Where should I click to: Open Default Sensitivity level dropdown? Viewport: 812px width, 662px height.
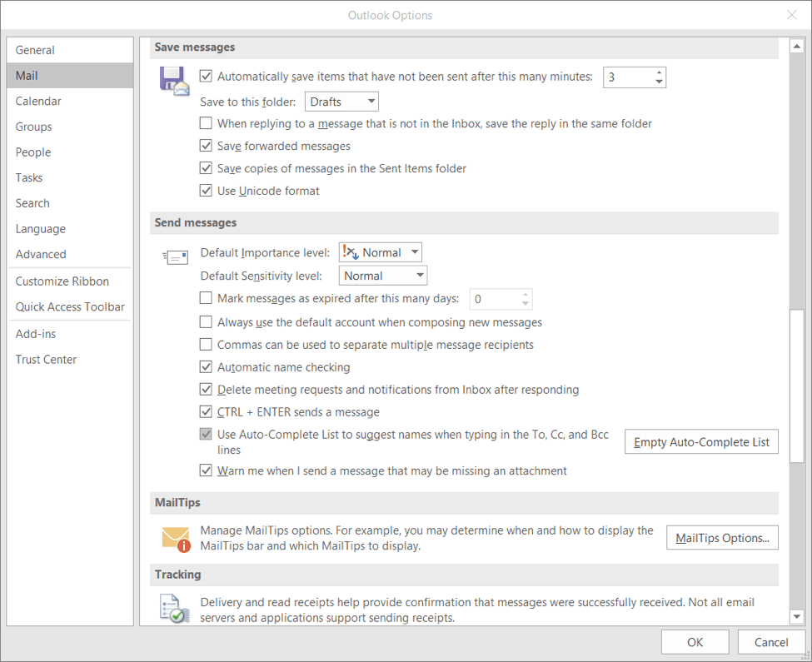(x=383, y=276)
